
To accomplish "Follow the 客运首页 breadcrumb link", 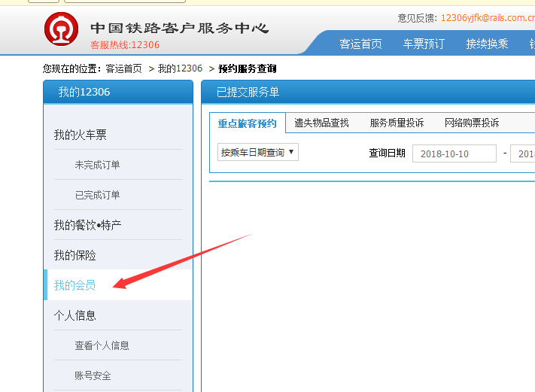I will coord(123,69).
